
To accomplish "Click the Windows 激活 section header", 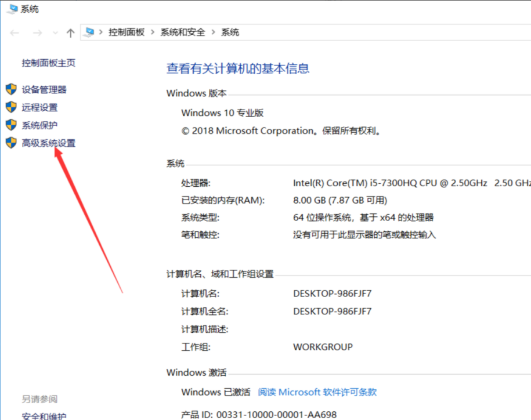I will tap(196, 372).
